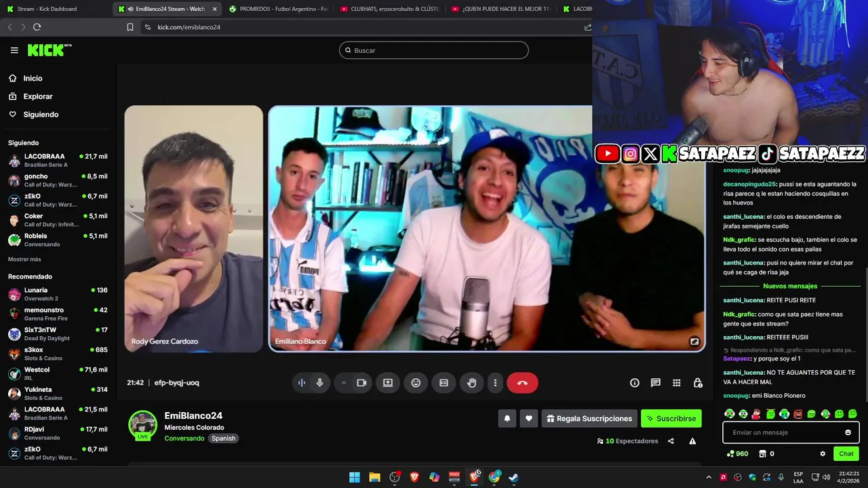The image size is (868, 488).
Task: Focus the Buscar search field
Action: click(434, 50)
